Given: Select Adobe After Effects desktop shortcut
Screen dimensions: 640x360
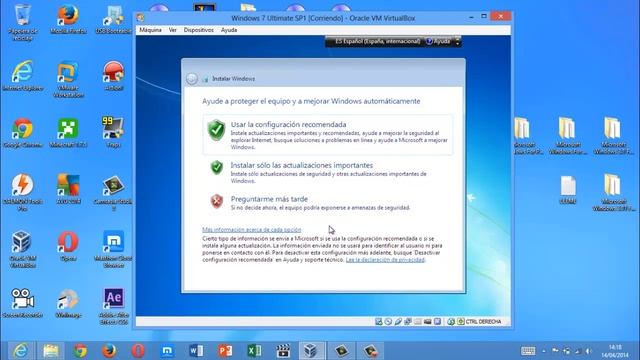Looking at the screenshot, I should (113, 306).
